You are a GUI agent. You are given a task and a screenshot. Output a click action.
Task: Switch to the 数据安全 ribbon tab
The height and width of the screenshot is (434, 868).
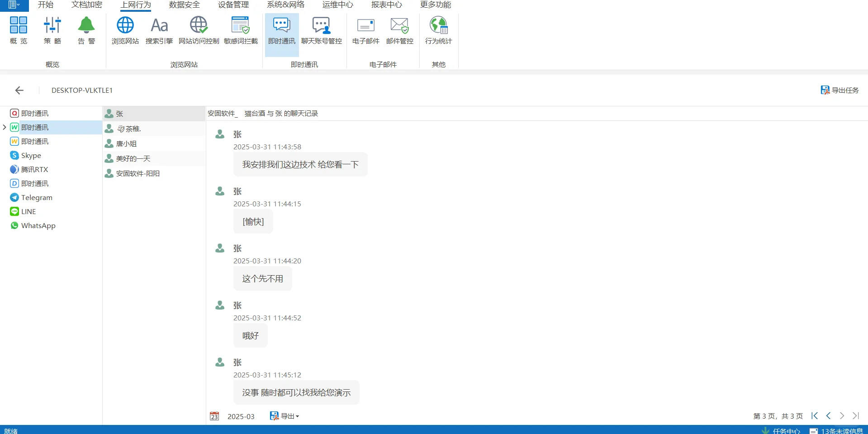coord(184,5)
